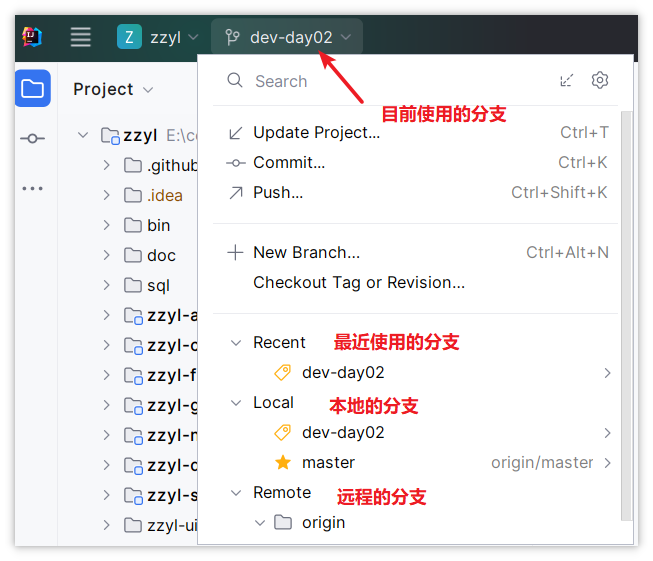The height and width of the screenshot is (561, 653).
Task: Click New Branch option
Action: (418, 253)
